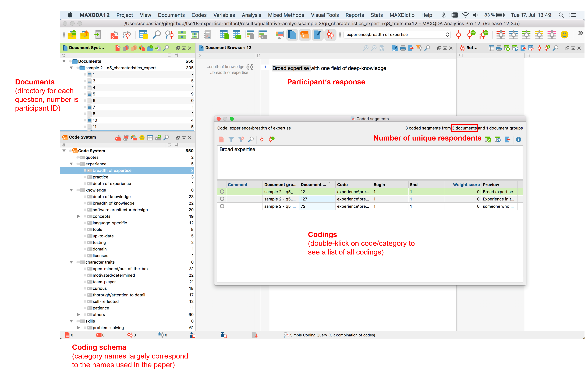Click the Lexical Search magnifier icon in main toolbar
This screenshot has height=380, width=588.
click(157, 35)
